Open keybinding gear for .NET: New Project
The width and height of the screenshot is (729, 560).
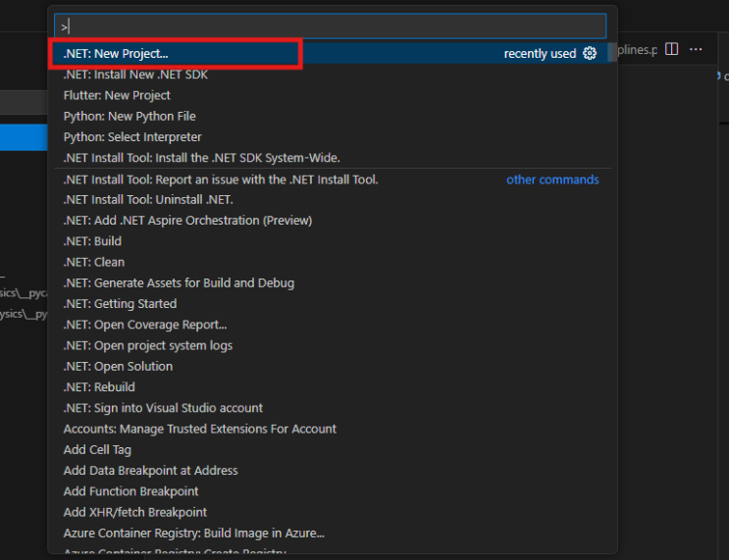590,53
